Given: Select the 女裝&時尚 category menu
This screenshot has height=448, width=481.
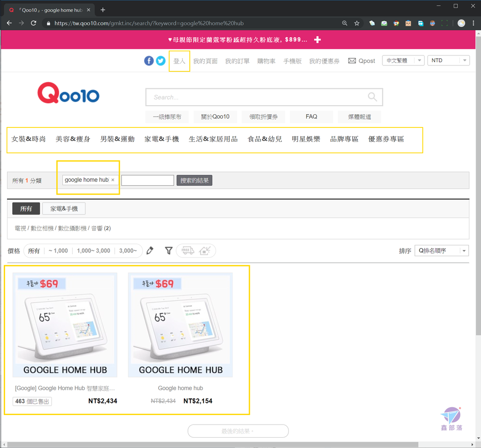Looking at the screenshot, I should click(x=29, y=139).
